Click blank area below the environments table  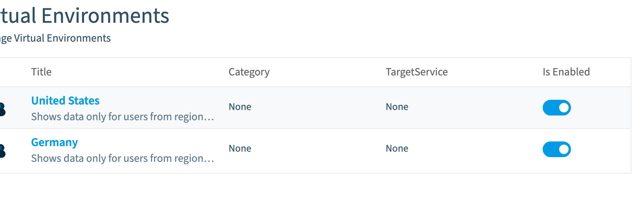pos(314,196)
